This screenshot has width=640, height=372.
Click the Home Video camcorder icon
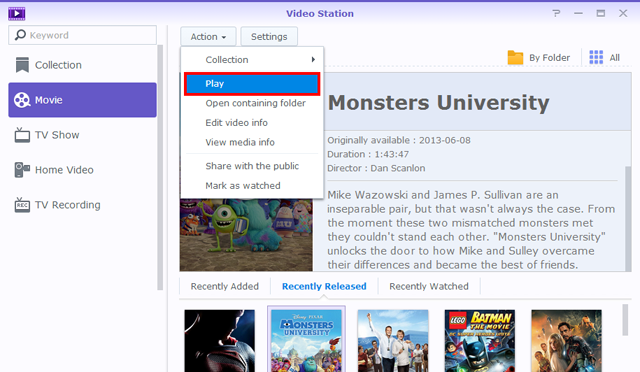click(22, 170)
